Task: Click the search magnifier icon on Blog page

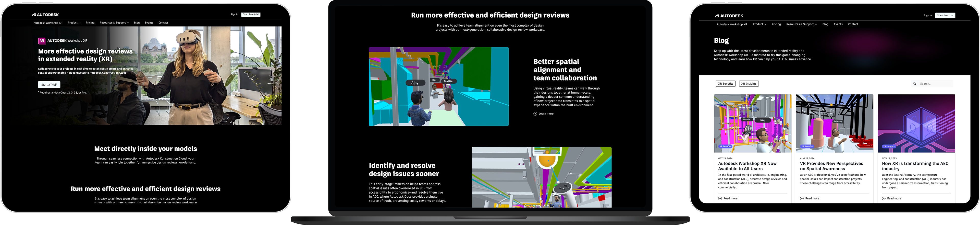Action: [x=915, y=84]
